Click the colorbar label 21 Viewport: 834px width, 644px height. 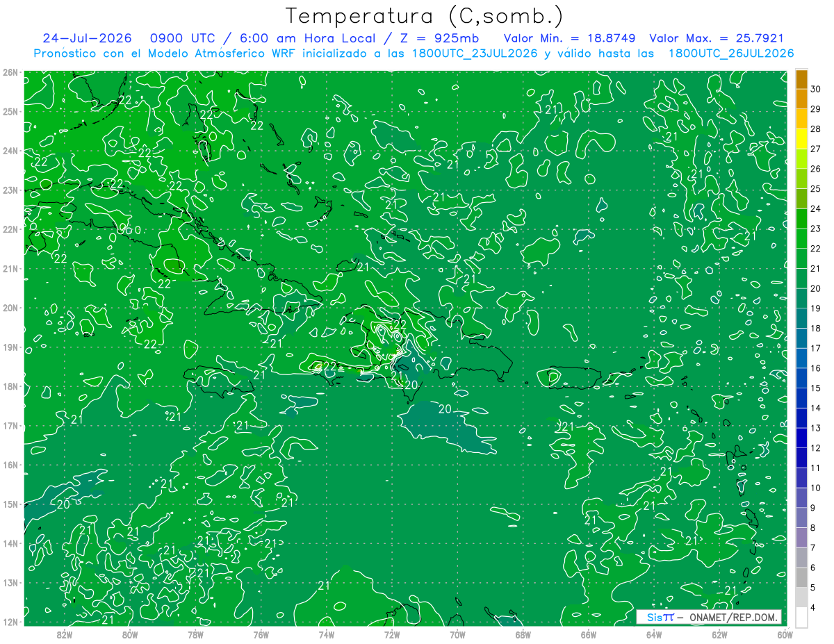coord(816,268)
